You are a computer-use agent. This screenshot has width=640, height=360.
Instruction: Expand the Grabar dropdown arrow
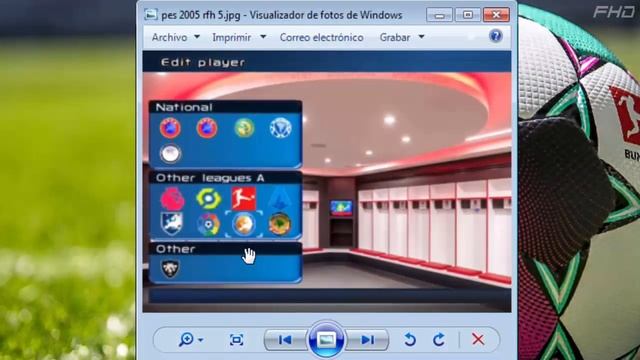(x=421, y=37)
